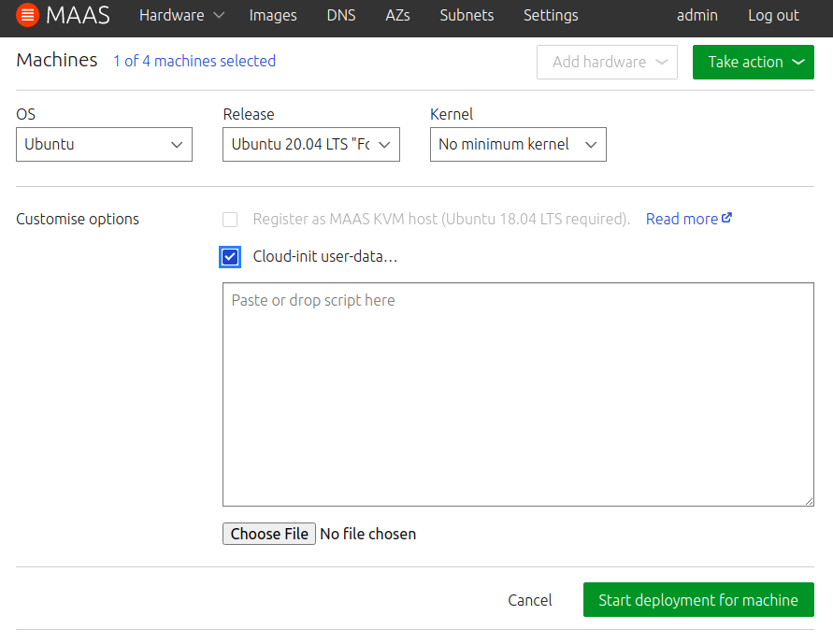This screenshot has height=644, width=833.
Task: Uncheck the Cloud-init user-data checkbox
Action: click(x=230, y=257)
